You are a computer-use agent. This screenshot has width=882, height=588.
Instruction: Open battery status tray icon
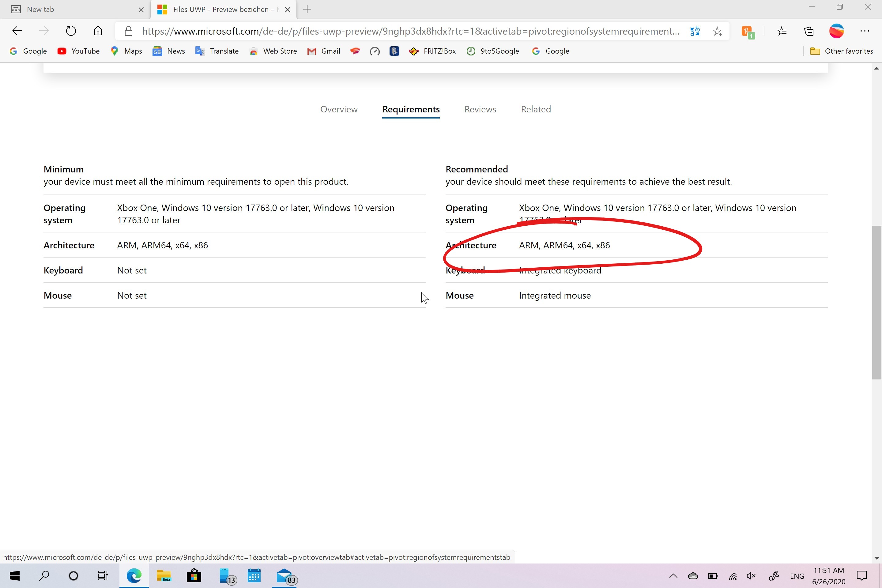pos(713,576)
